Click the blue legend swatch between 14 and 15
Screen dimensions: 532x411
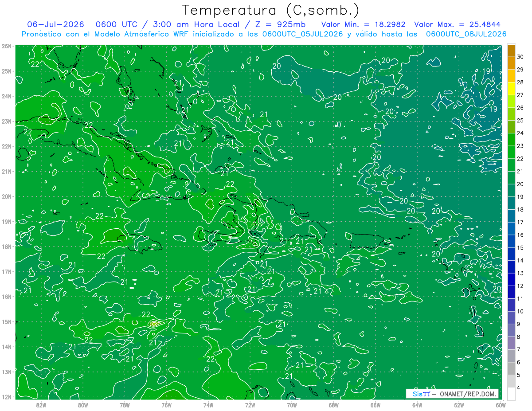511,254
